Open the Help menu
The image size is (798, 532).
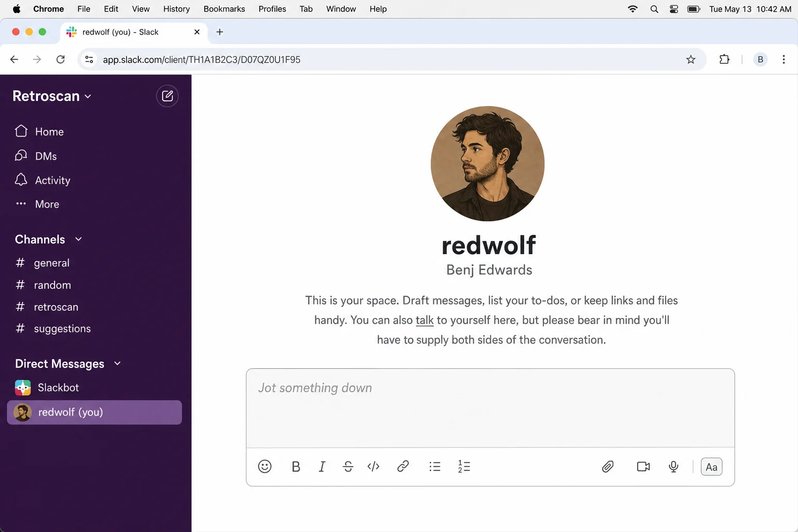(378, 9)
